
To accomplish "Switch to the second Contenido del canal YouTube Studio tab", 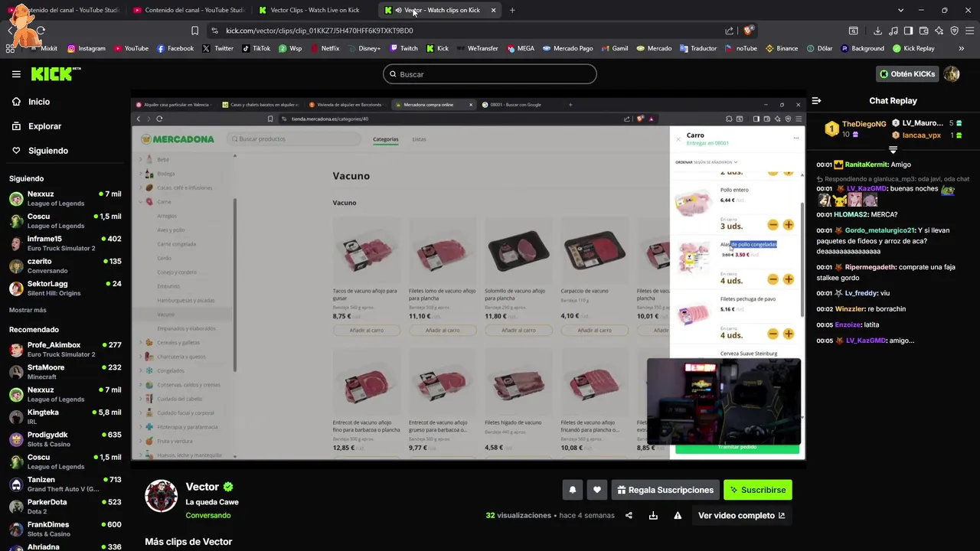I will click(188, 10).
